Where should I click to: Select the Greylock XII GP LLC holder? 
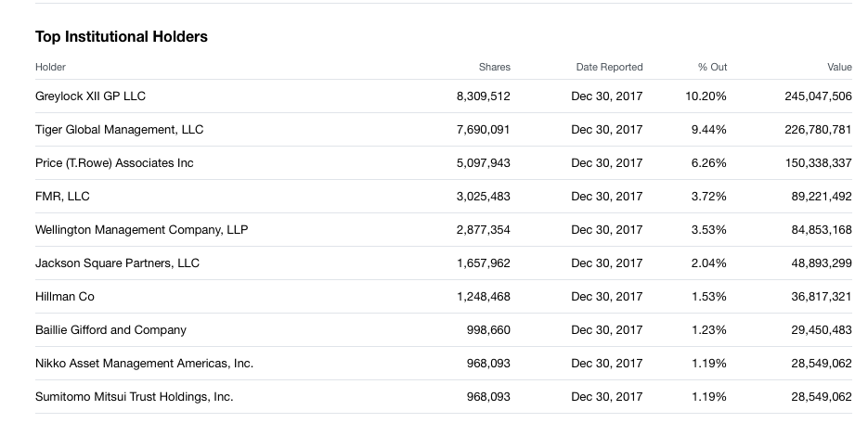(x=90, y=96)
